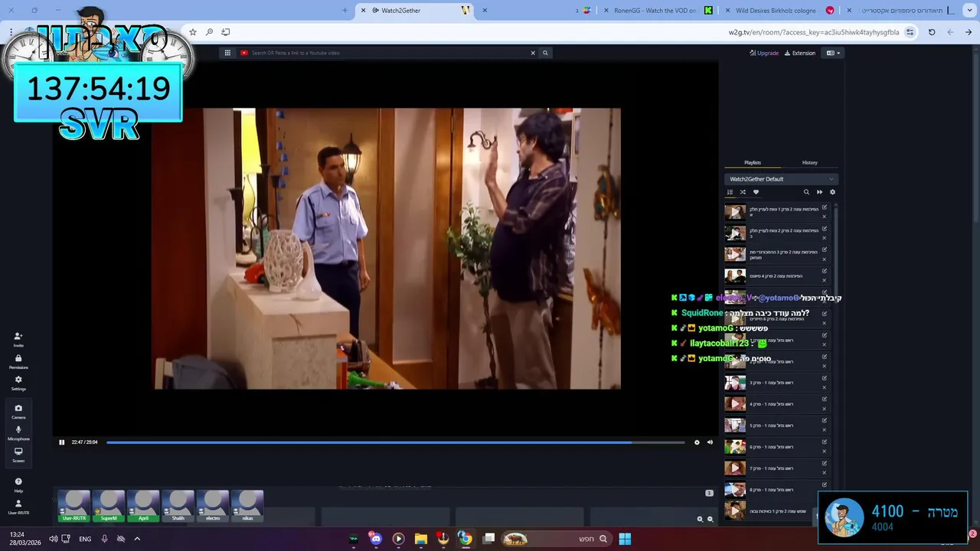Open the player settings gear icon

697,442
